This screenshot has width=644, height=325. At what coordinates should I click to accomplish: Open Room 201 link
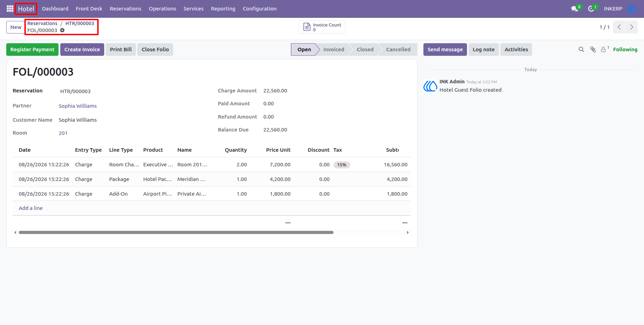[x=63, y=133]
